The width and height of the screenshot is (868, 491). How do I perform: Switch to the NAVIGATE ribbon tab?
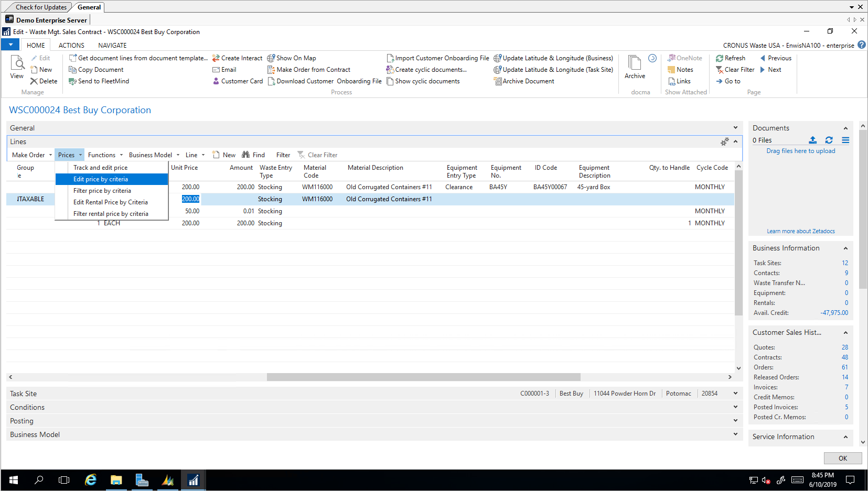(112, 46)
